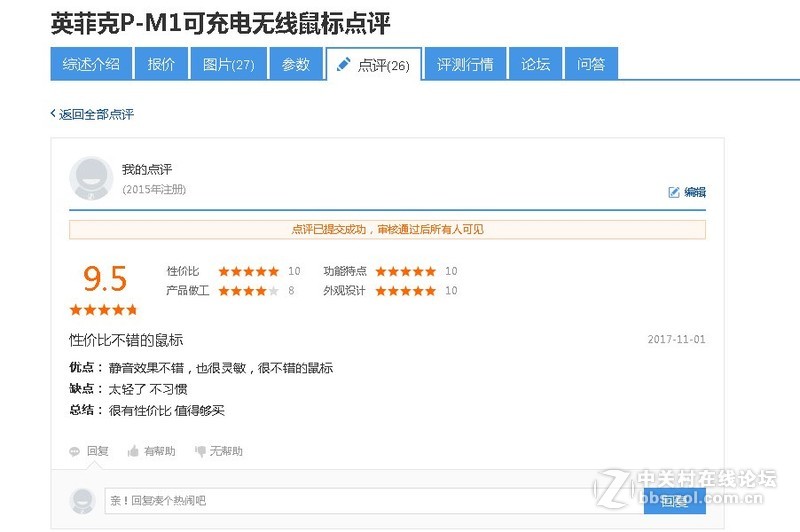Switch to the 报价 tab
This screenshot has height=532, width=800.
tap(161, 64)
